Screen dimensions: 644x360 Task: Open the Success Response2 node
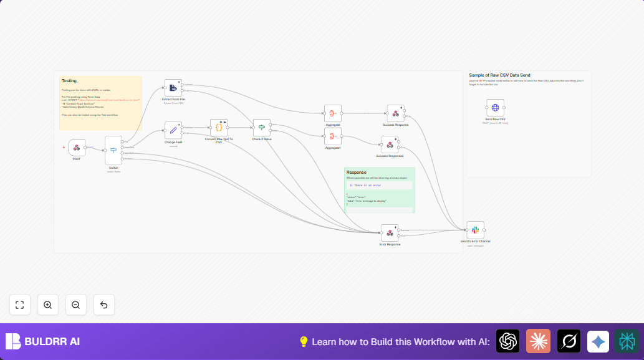click(x=390, y=144)
